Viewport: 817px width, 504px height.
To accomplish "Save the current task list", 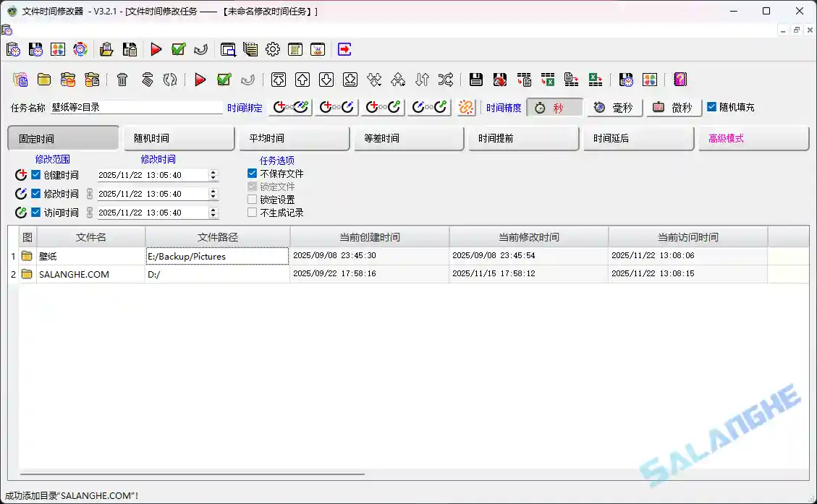I will [x=476, y=80].
